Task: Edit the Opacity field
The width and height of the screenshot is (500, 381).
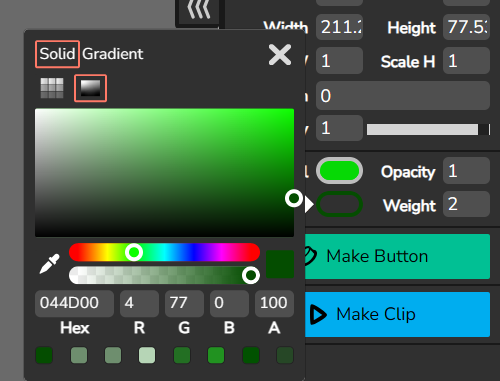Action: (466, 171)
